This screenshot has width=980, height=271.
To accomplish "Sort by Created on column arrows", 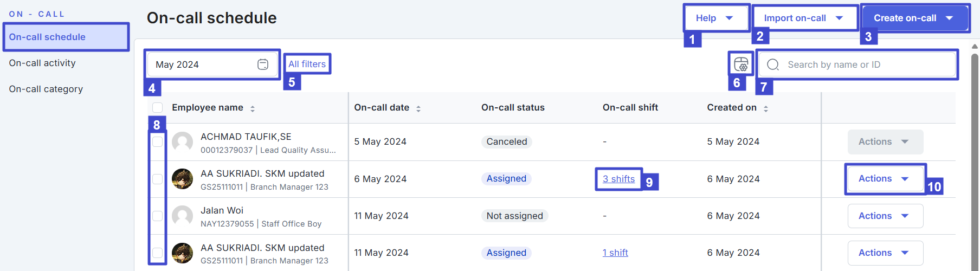I will click(766, 108).
